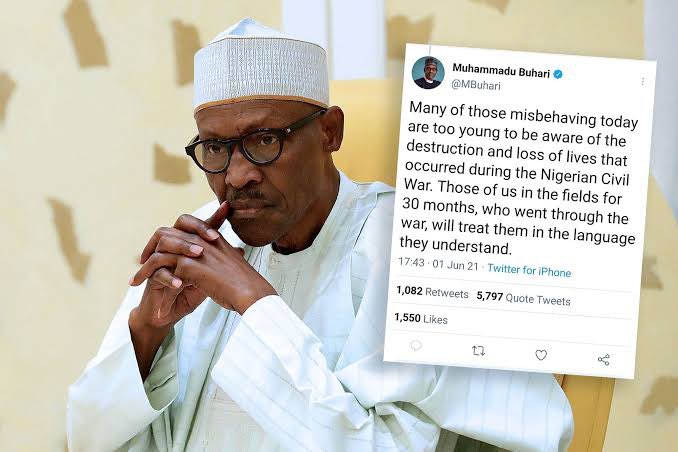Click the black eyeglasses in the photo

(255, 143)
